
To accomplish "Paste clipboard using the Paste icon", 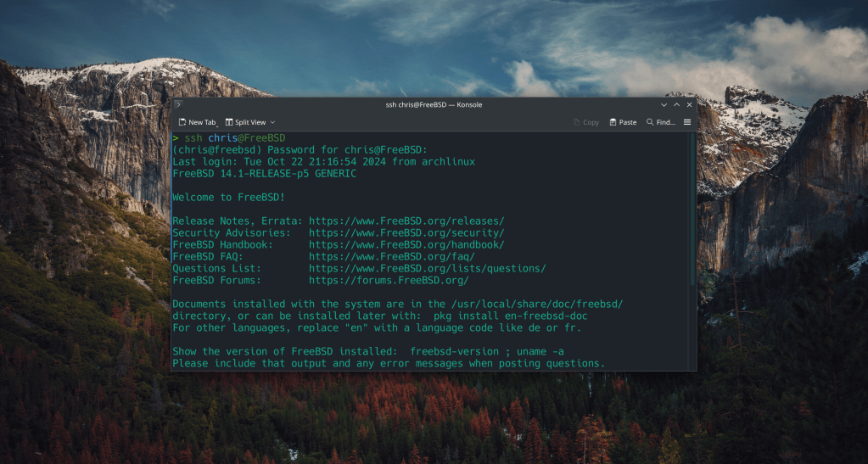I will point(623,122).
